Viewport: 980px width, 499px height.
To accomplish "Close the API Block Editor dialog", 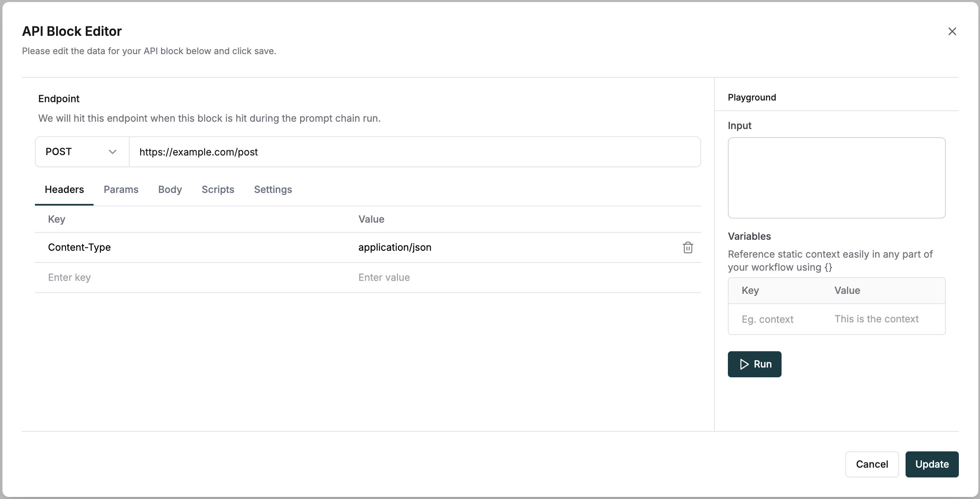I will (x=952, y=31).
